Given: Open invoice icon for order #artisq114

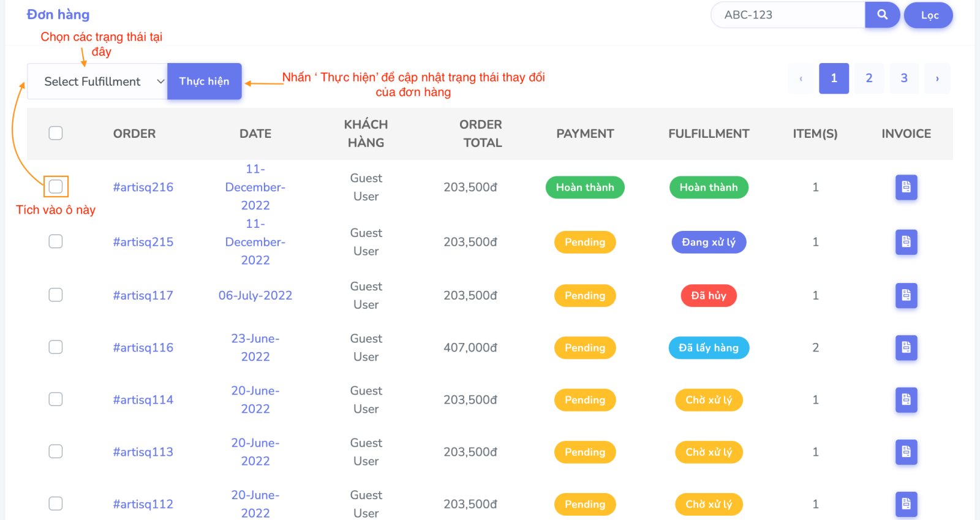Looking at the screenshot, I should [x=906, y=399].
